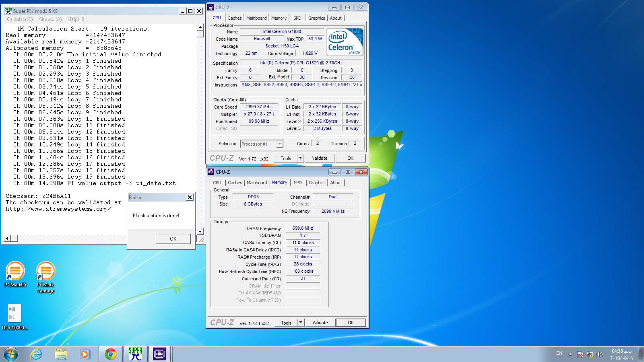Viewport: 644px width, 362px height.
Task: Click the Multiplier value x 27.0
Action: click(259, 114)
